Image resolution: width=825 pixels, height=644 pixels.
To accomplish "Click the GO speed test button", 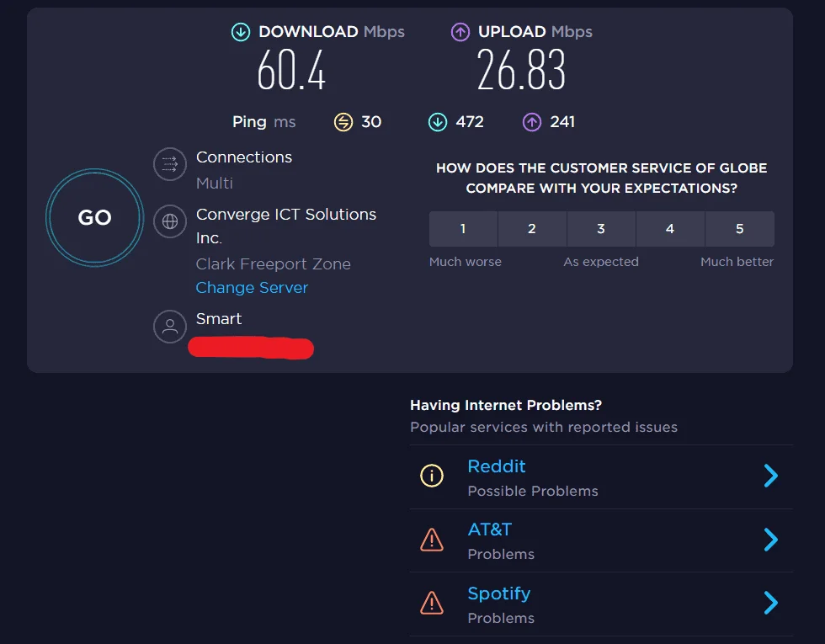I will pyautogui.click(x=94, y=217).
